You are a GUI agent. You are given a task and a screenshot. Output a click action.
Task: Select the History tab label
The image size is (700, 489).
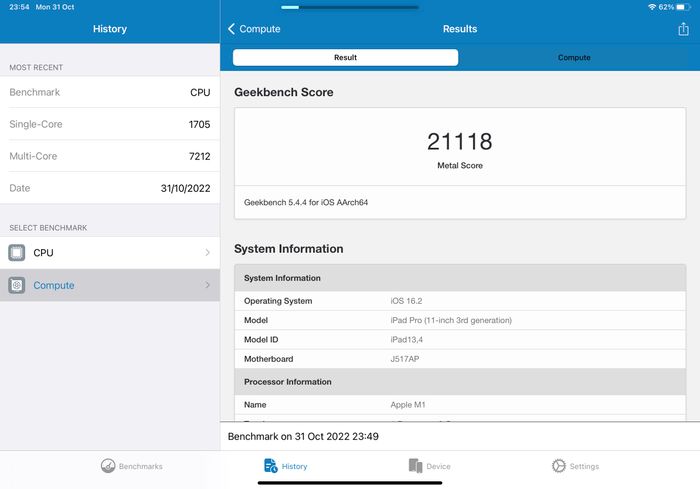[294, 466]
